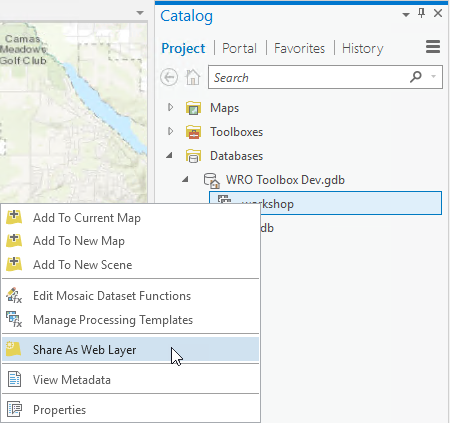Image resolution: width=450 pixels, height=423 pixels.
Task: Toggle the auto-hide pin icon
Action: tap(421, 13)
